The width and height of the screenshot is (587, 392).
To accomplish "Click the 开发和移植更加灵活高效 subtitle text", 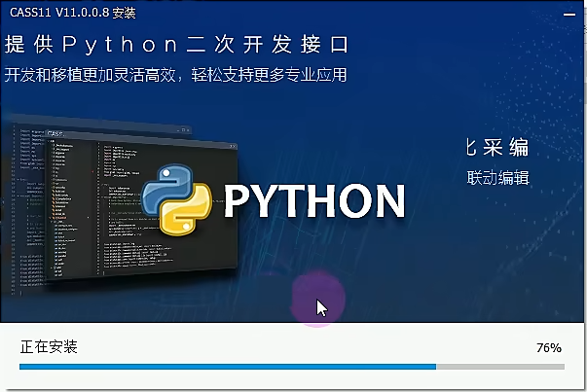I will coord(90,75).
